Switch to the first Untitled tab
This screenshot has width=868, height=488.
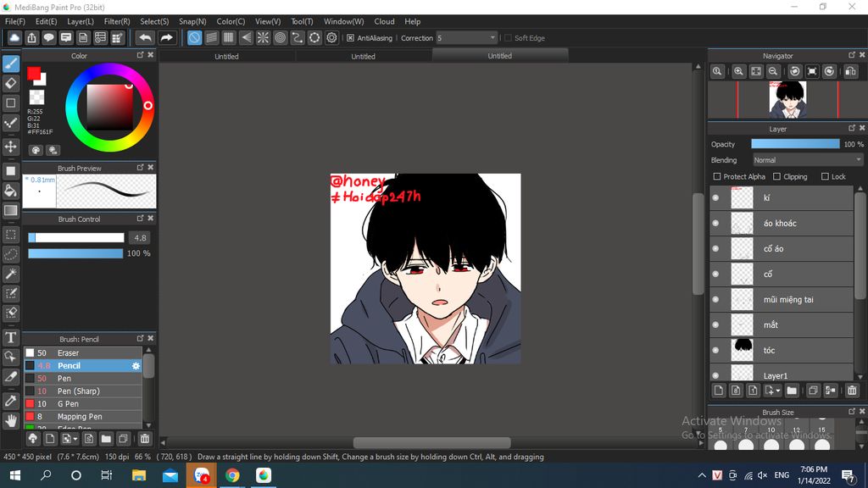click(226, 57)
